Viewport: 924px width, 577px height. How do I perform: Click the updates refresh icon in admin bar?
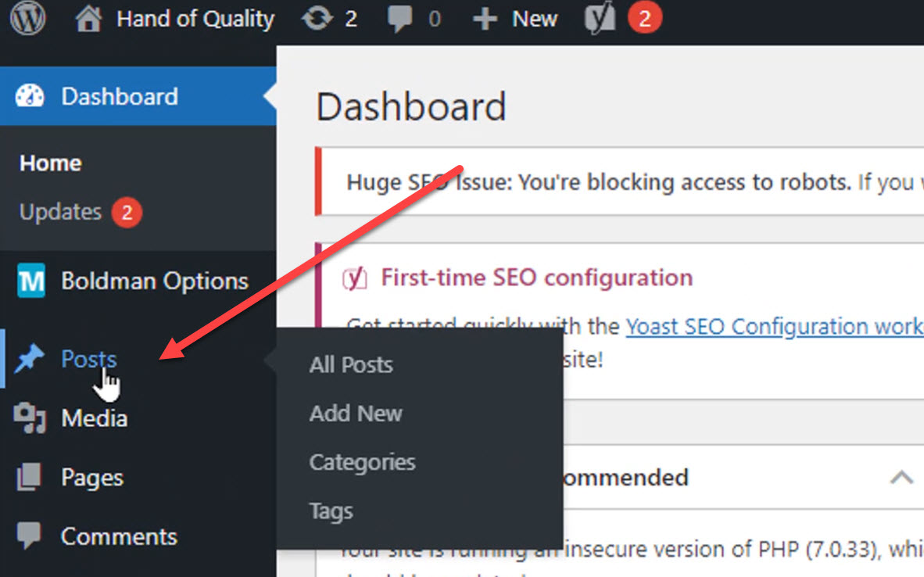317,19
